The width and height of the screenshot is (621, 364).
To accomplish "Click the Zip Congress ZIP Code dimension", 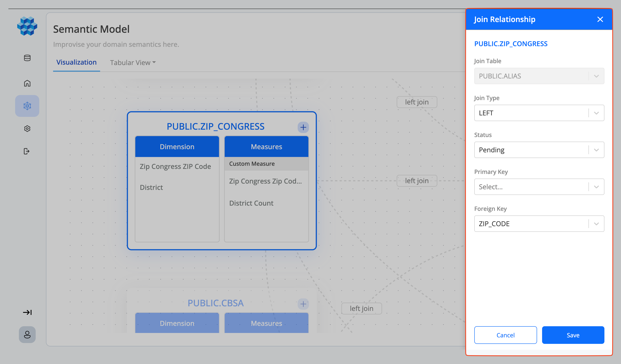I will pos(175,166).
